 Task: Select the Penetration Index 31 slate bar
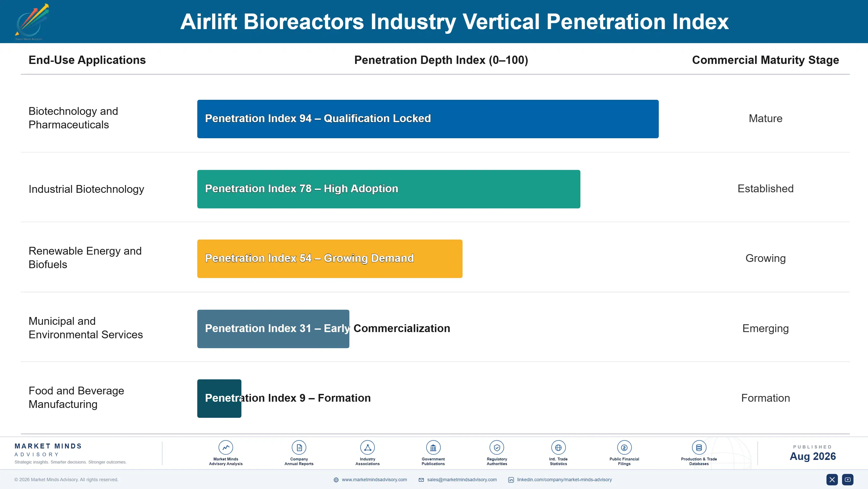pyautogui.click(x=273, y=329)
